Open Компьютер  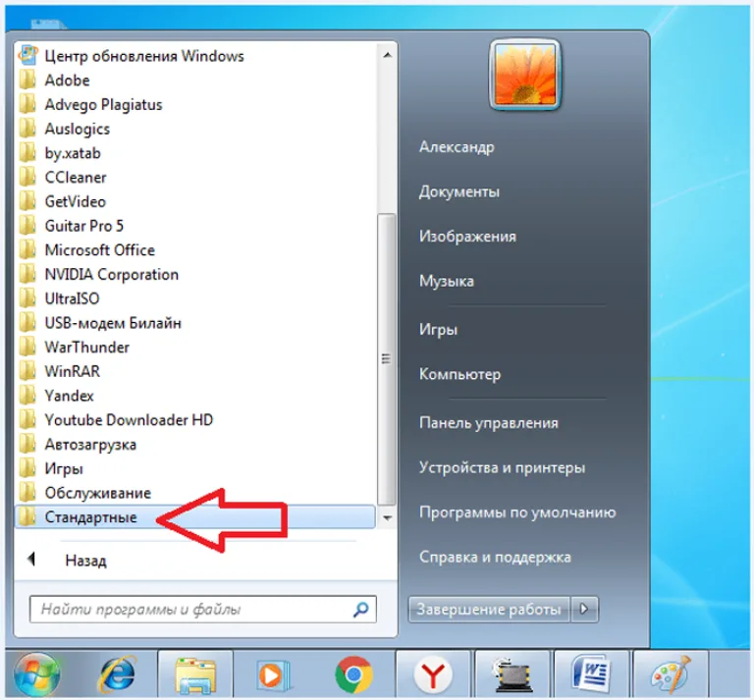click(459, 374)
